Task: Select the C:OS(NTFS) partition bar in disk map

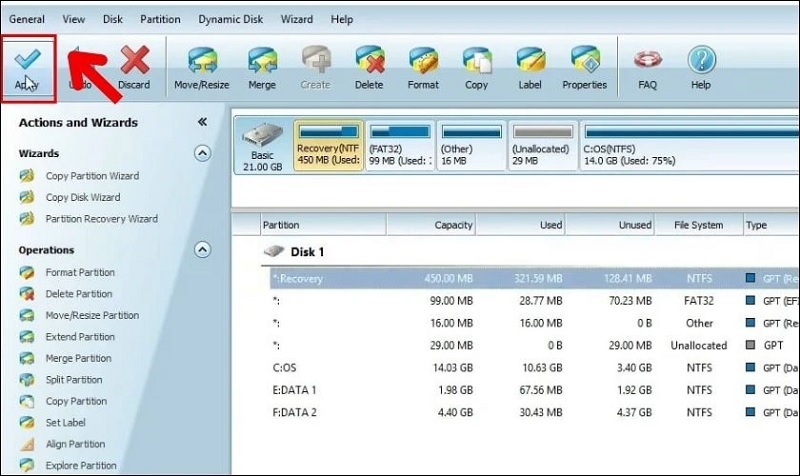Action: click(x=688, y=146)
